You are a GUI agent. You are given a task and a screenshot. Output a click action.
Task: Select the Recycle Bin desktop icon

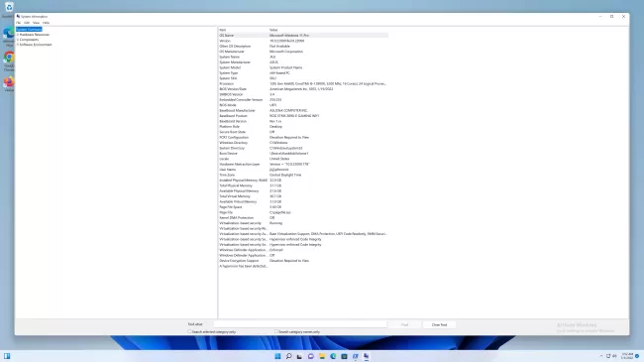(9, 10)
